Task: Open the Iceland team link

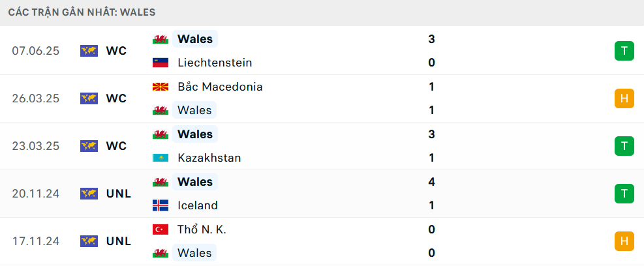Action: pos(198,205)
